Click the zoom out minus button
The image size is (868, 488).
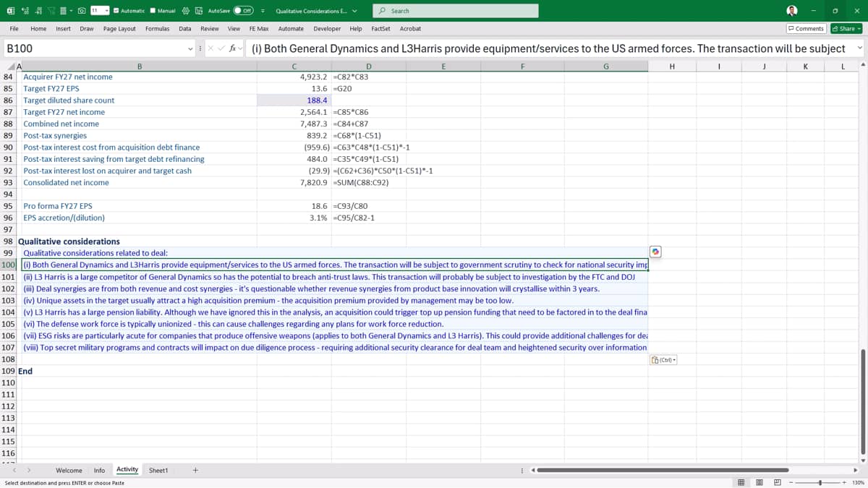pyautogui.click(x=791, y=482)
